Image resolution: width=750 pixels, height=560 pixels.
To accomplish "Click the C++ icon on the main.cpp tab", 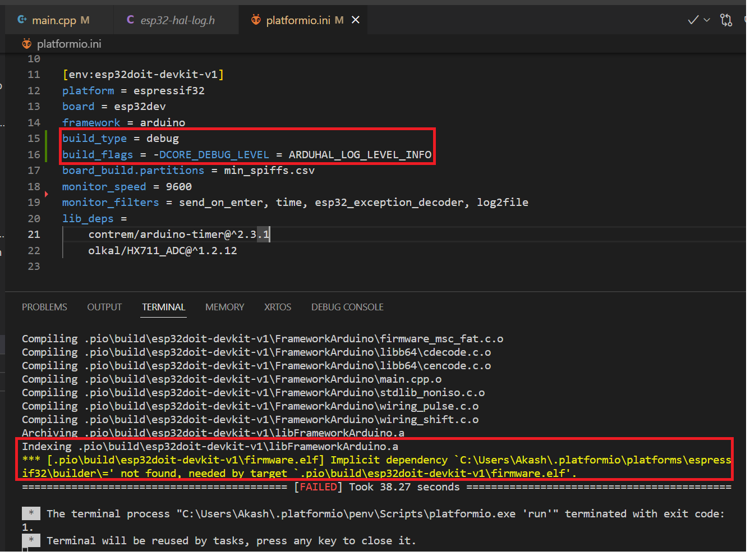I will [21, 19].
